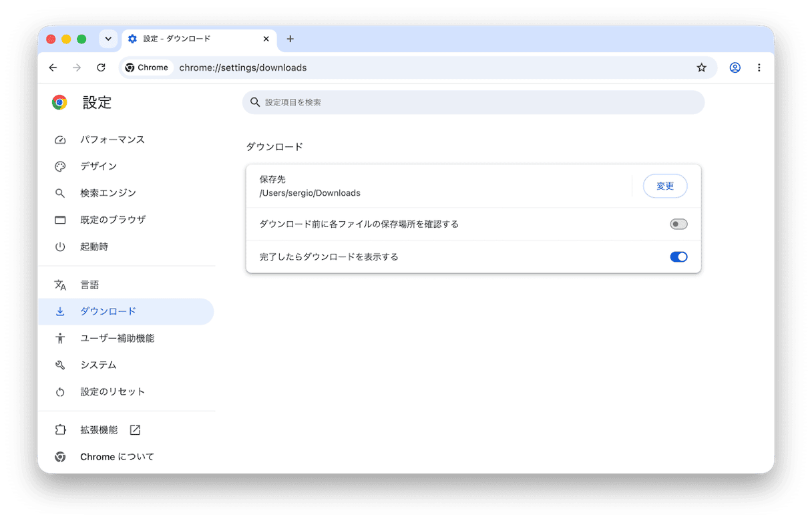Click the forward navigation arrow
Image resolution: width=812 pixels, height=523 pixels.
77,67
